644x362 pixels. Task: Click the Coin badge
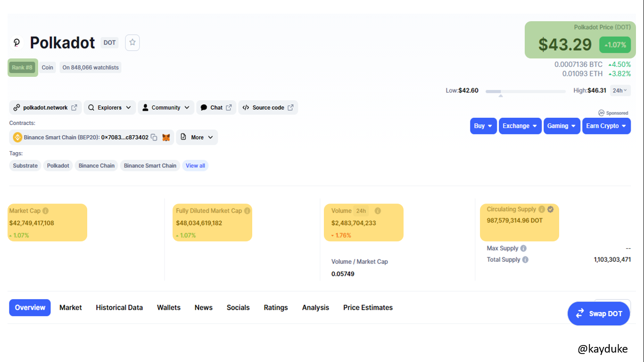click(47, 67)
